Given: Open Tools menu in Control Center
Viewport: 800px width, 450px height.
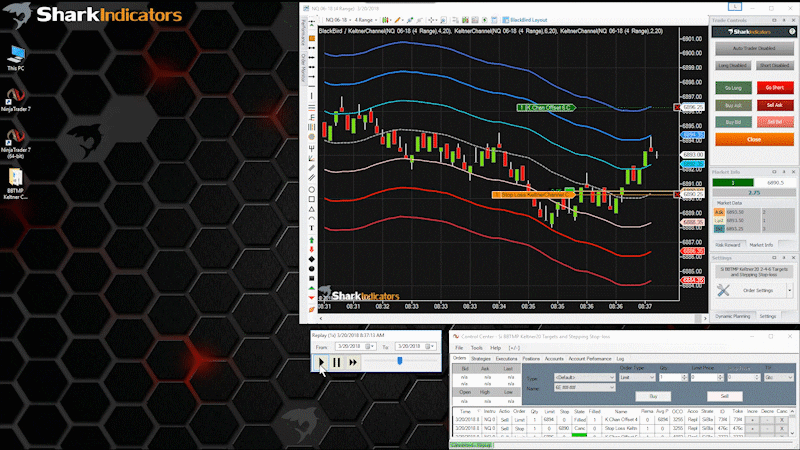Looking at the screenshot, I should (x=477, y=348).
